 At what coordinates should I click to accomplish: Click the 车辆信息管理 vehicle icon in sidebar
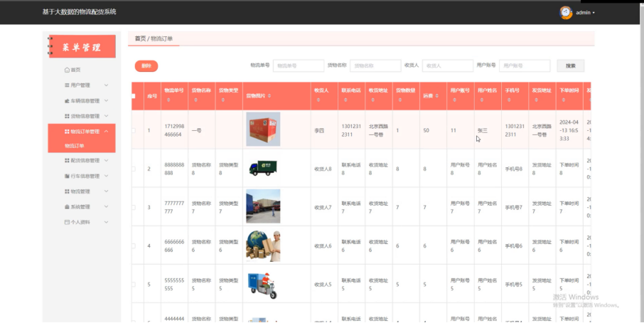point(67,101)
